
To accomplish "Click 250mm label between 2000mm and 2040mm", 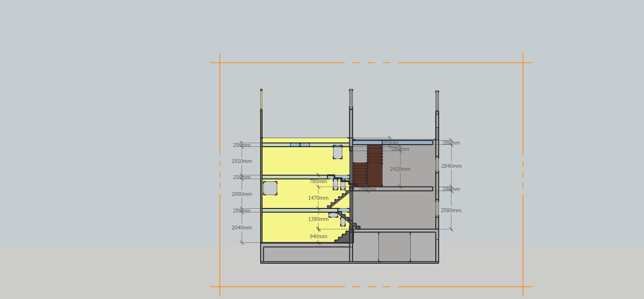I will pyautogui.click(x=242, y=211).
